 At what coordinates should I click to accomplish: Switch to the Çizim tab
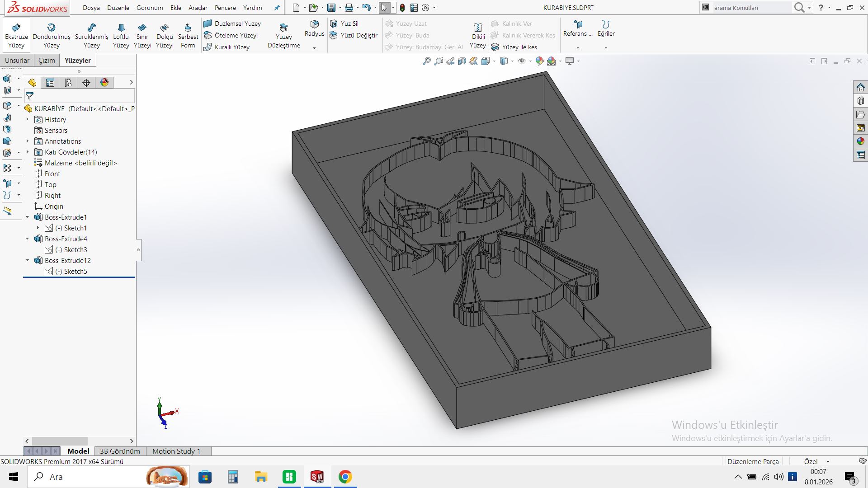47,61
